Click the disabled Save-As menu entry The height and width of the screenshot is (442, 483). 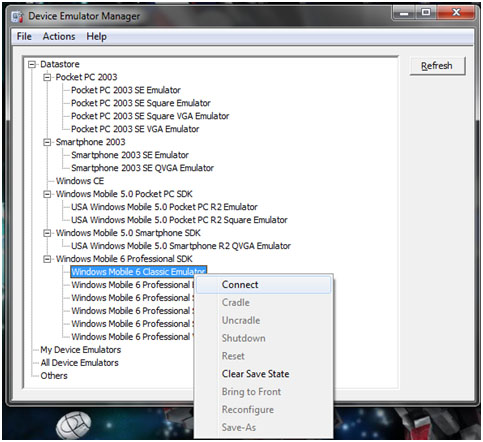[x=264, y=427]
